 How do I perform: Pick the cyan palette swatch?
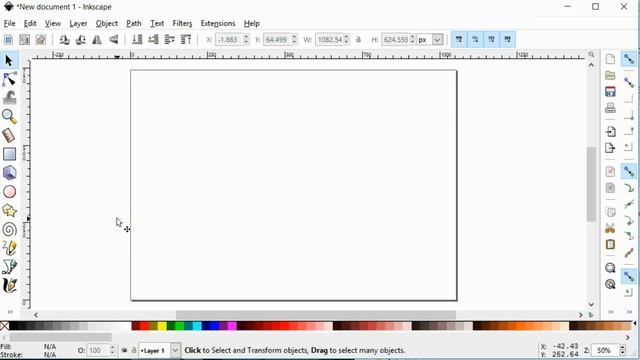pos(197,326)
